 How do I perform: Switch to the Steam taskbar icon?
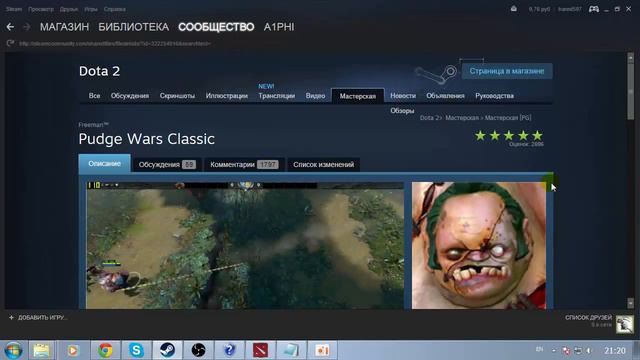(167, 350)
